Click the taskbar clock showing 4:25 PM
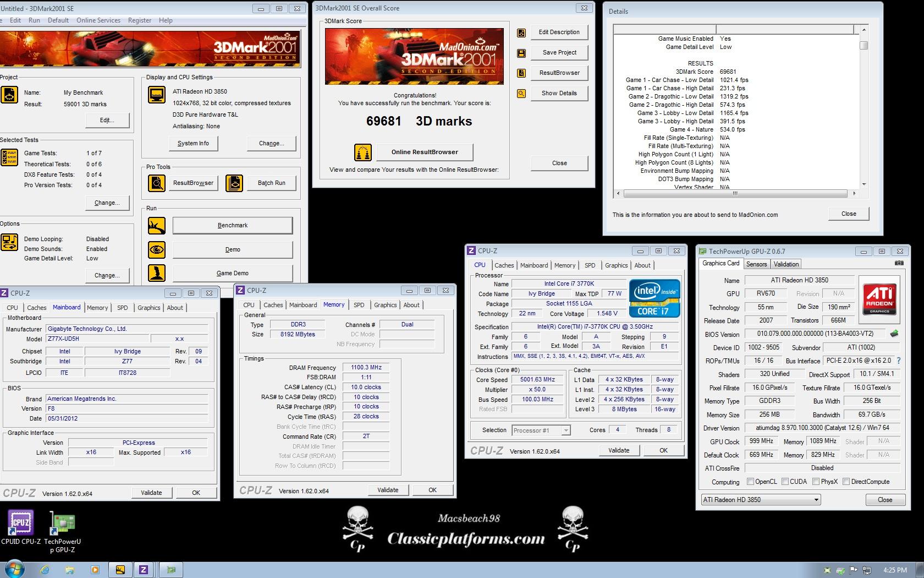Screen dimensions: 924x578 click(x=895, y=570)
